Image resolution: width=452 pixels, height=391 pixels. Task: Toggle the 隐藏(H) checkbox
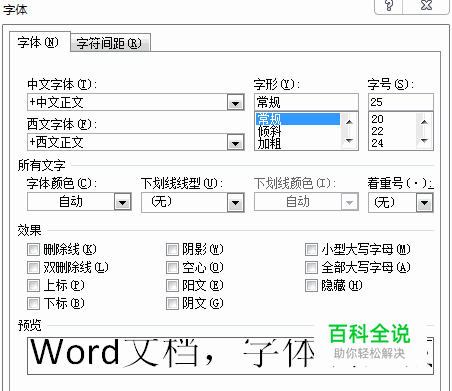[x=311, y=285]
